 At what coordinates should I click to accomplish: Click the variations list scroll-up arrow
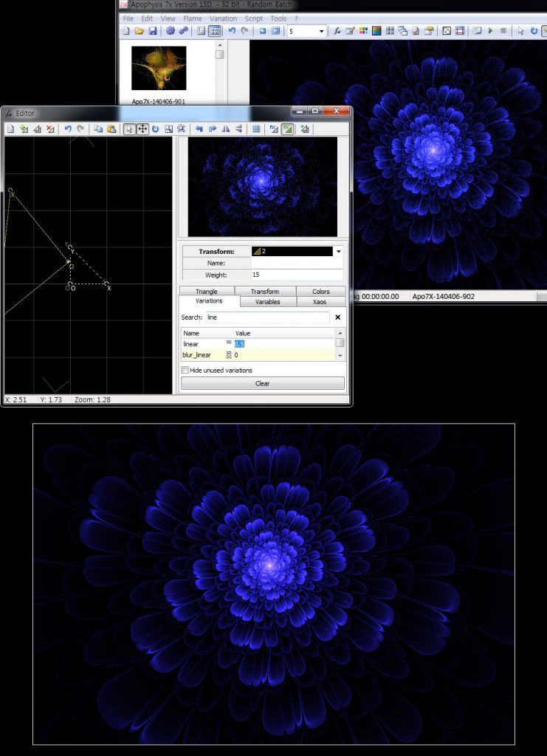[340, 333]
